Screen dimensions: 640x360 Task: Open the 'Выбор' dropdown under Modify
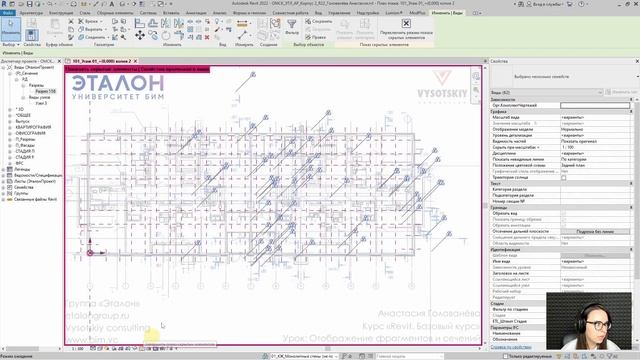coord(11,44)
